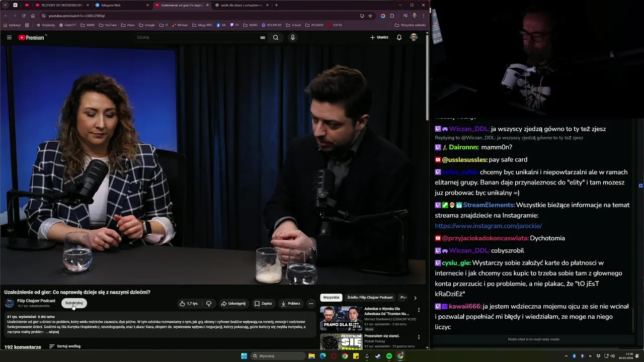The width and height of the screenshot is (644, 362).
Task: Go to YouTube Premium home logo
Action: pos(32,37)
